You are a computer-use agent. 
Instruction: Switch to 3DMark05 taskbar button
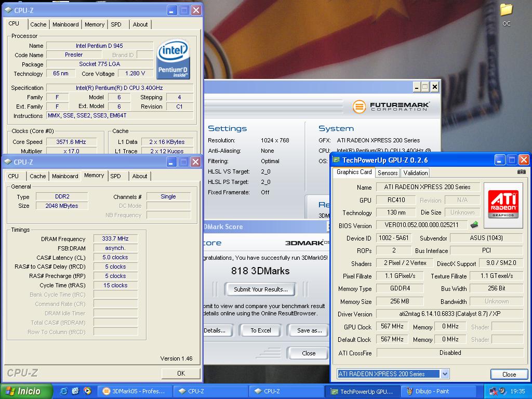pos(135,391)
